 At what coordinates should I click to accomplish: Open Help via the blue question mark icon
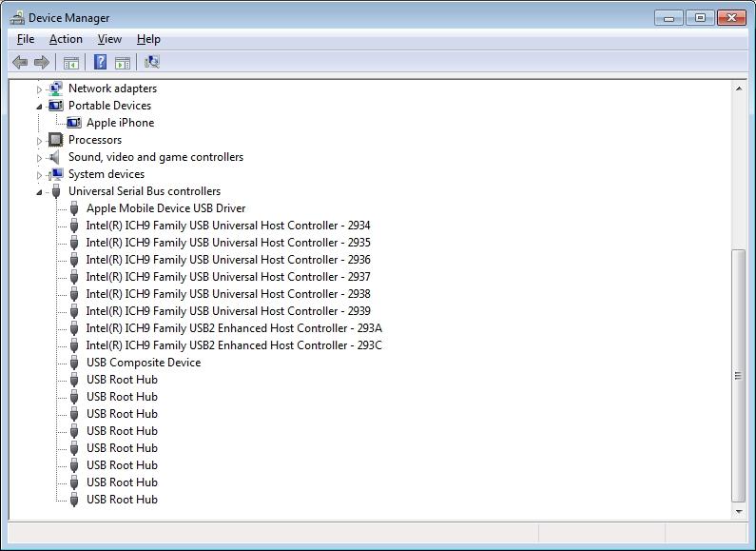[100, 63]
